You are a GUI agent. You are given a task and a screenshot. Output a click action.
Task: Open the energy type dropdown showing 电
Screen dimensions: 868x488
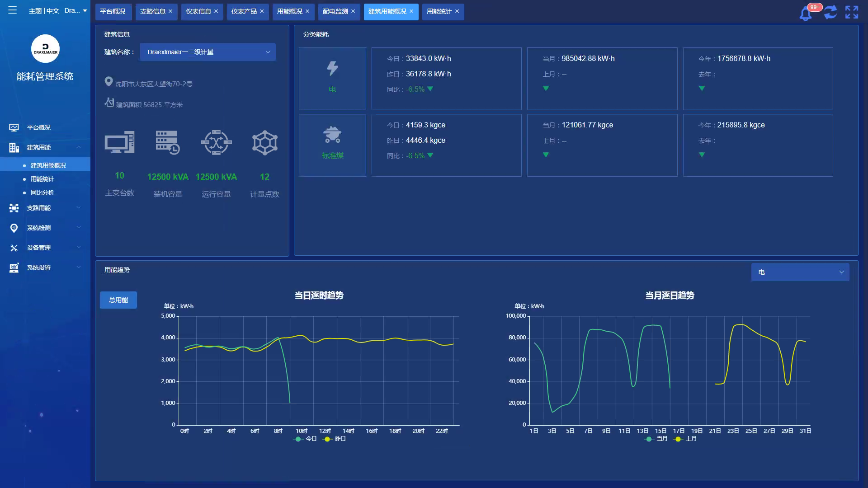800,272
